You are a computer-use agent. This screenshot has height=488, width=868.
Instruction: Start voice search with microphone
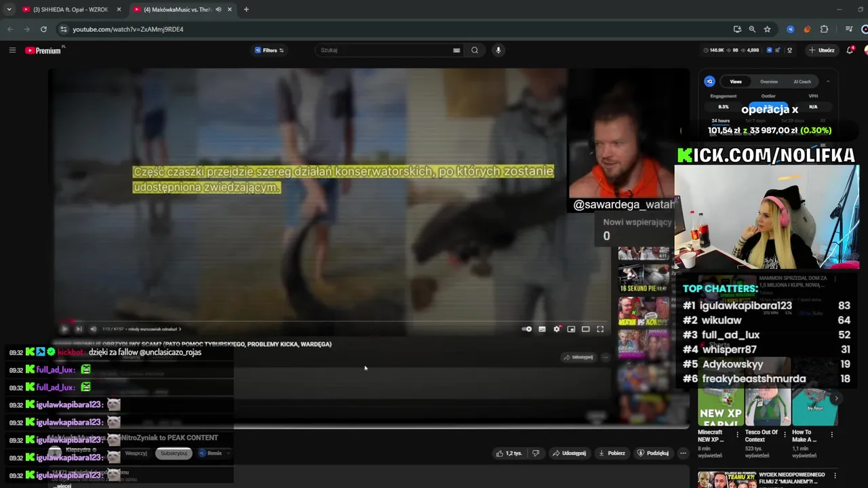click(x=498, y=50)
